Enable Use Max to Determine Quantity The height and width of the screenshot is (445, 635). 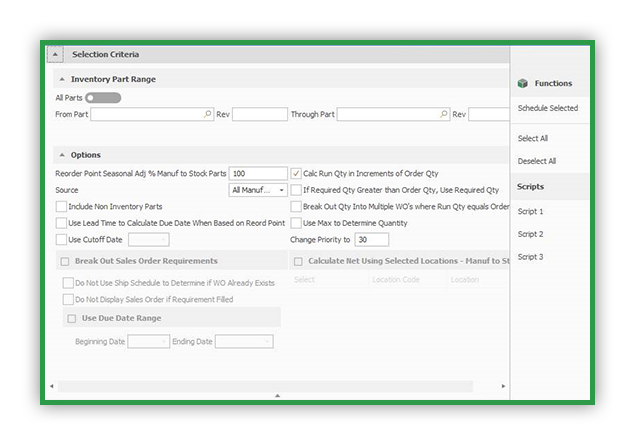[296, 223]
